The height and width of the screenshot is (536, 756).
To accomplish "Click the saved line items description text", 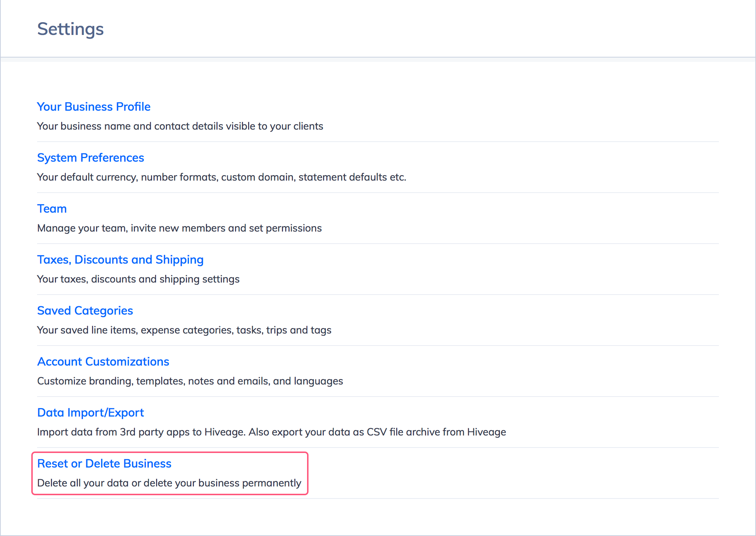I will point(184,330).
